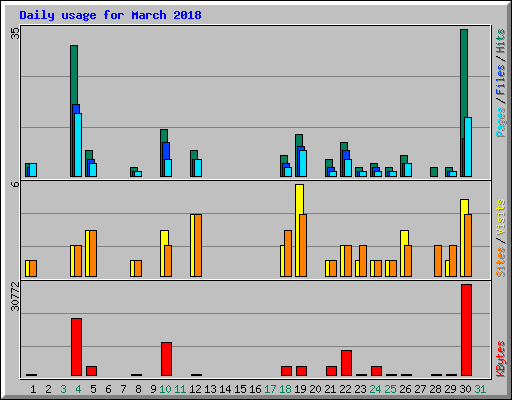Click the red KBytes bar for day 22
The height and width of the screenshot is (400, 512).
[x=346, y=363]
